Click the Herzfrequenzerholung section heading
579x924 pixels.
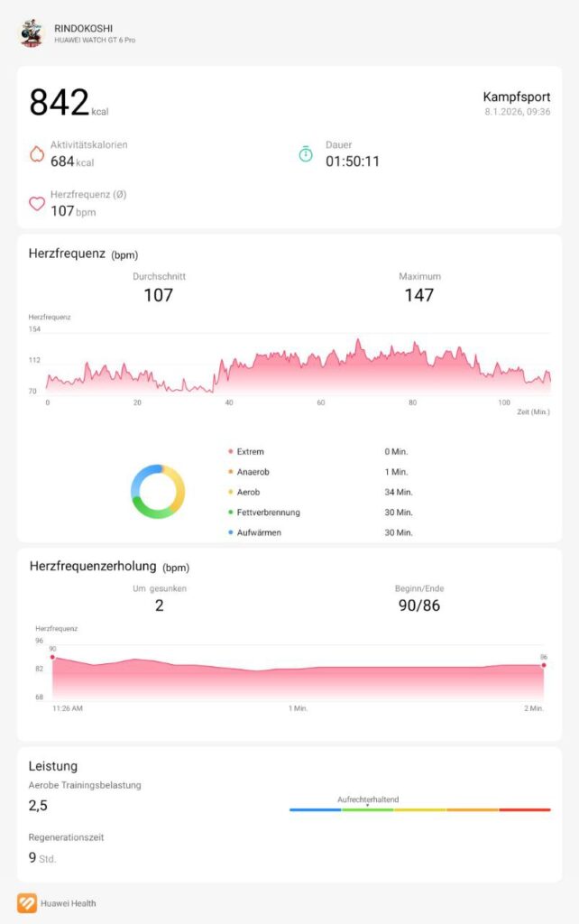(x=96, y=567)
